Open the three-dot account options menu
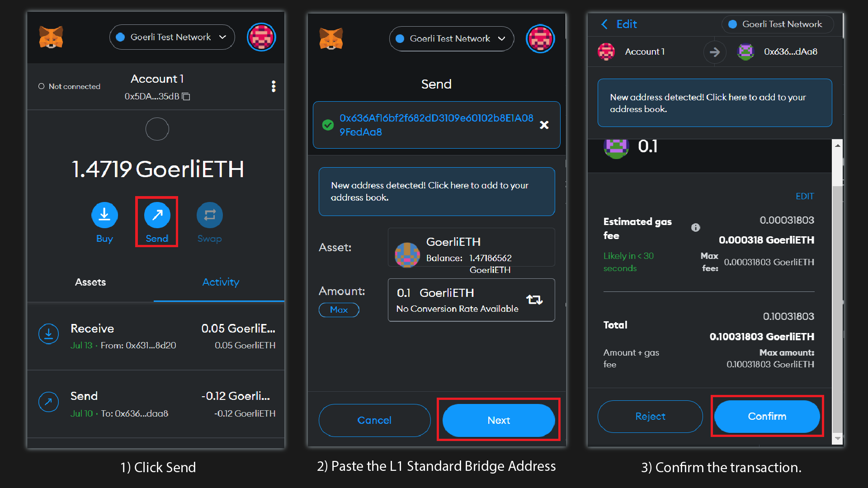Image resolution: width=868 pixels, height=488 pixels. 273,86
